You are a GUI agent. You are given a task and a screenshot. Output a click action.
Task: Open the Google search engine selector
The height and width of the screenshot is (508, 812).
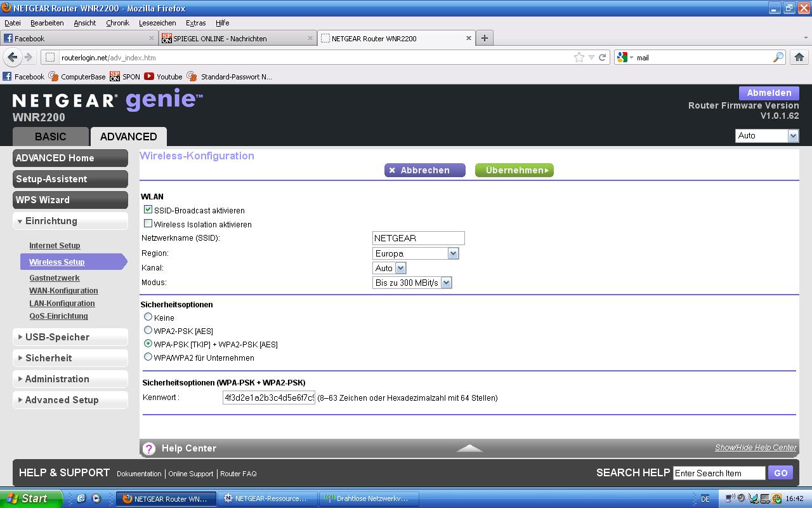coord(624,57)
